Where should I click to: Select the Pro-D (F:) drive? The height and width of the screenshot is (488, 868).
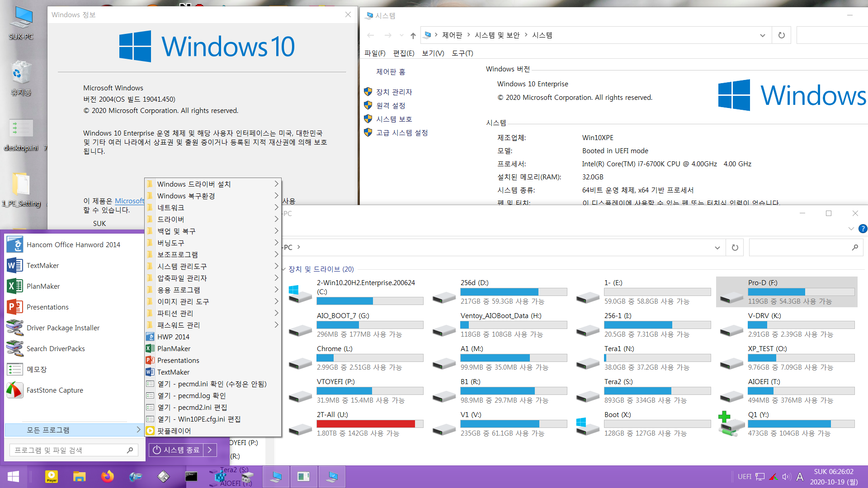tap(787, 292)
